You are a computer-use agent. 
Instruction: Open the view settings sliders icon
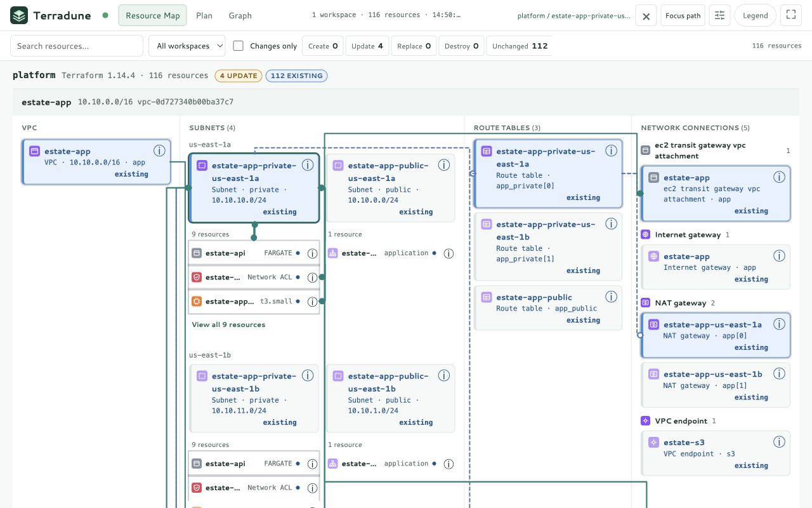coord(719,15)
